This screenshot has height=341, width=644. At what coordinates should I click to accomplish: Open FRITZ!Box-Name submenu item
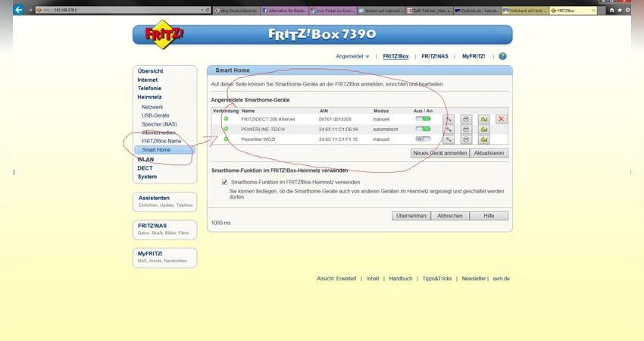[x=161, y=141]
